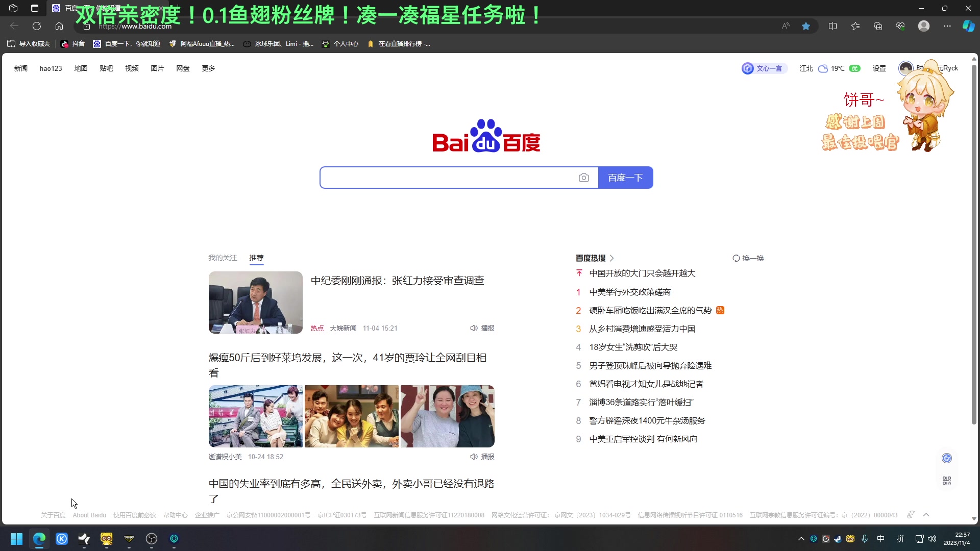Screen dimensions: 980x551
Task: Open the 设置 menu on Baidu
Action: pyautogui.click(x=879, y=68)
